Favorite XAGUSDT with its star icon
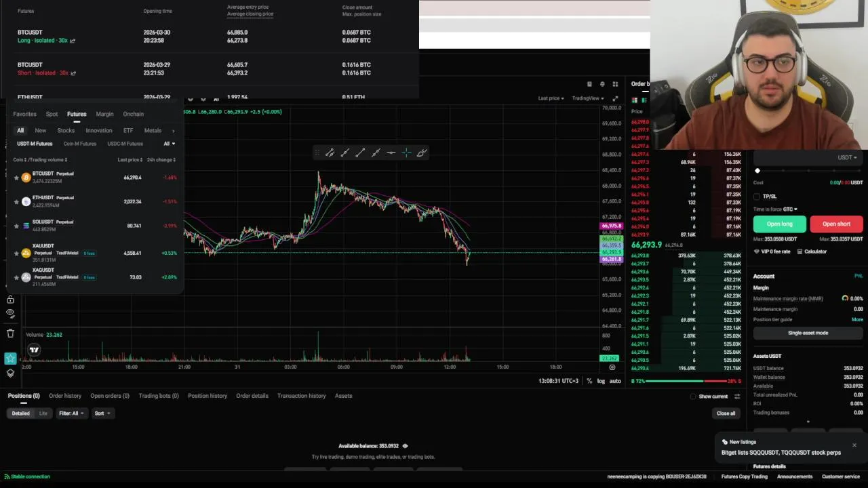 point(16,277)
